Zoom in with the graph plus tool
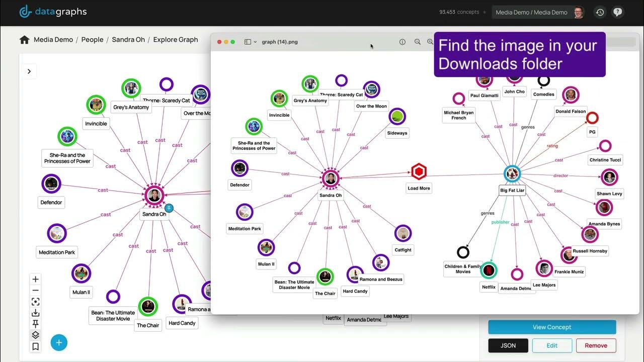Screen dimensions: 644x362 pos(35,280)
